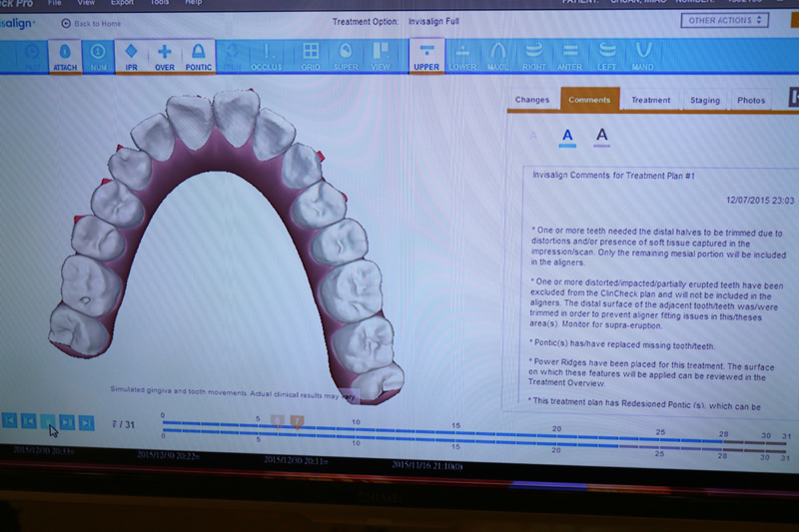Jump to stage 20 on the lower timeline
The width and height of the screenshot is (799, 532).
[x=556, y=449]
